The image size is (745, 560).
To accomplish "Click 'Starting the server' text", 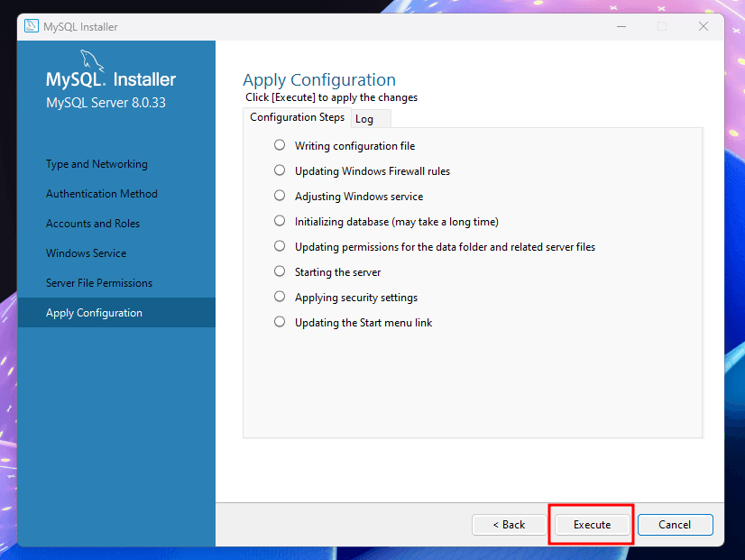I will (338, 272).
